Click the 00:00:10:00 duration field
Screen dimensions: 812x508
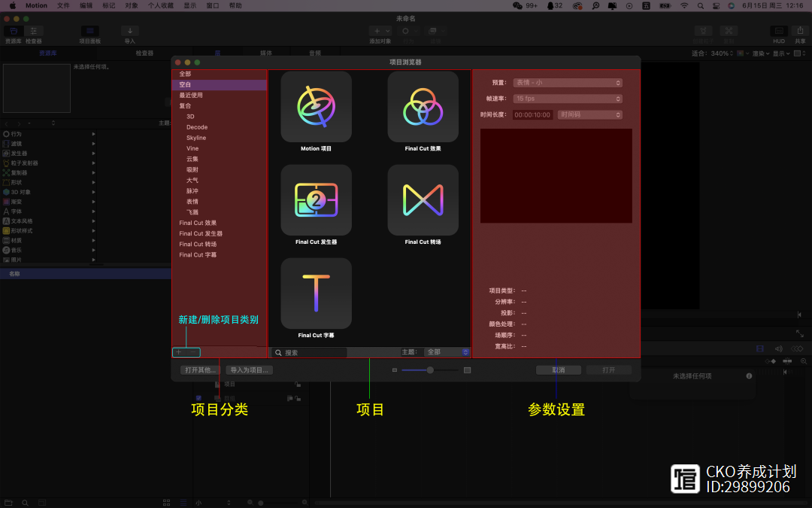(x=532, y=114)
